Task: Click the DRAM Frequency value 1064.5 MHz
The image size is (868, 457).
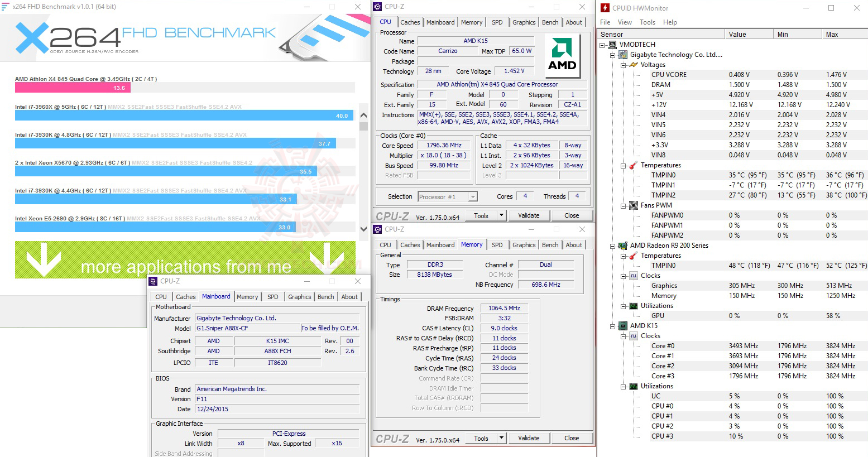Action: pyautogui.click(x=504, y=309)
